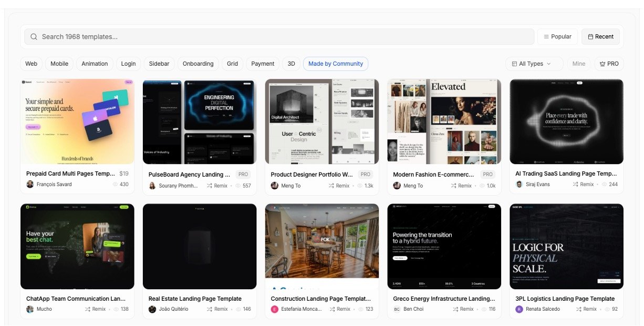Filter templates by the 3D category

291,64
